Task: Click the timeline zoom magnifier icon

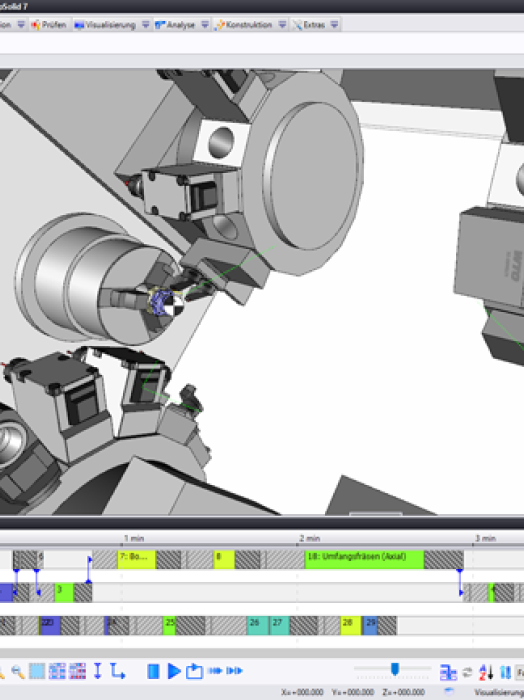Action: [x=18, y=671]
